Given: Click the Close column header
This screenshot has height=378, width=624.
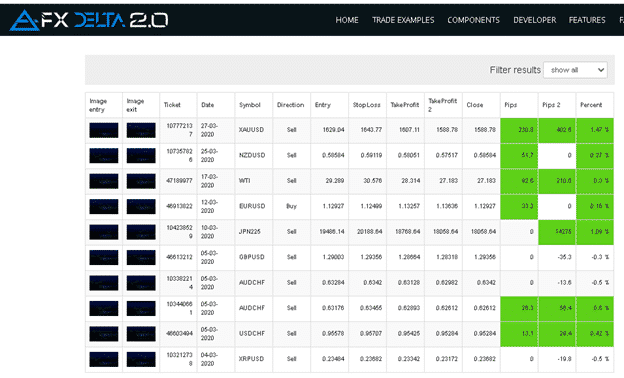Looking at the screenshot, I should coord(481,105).
